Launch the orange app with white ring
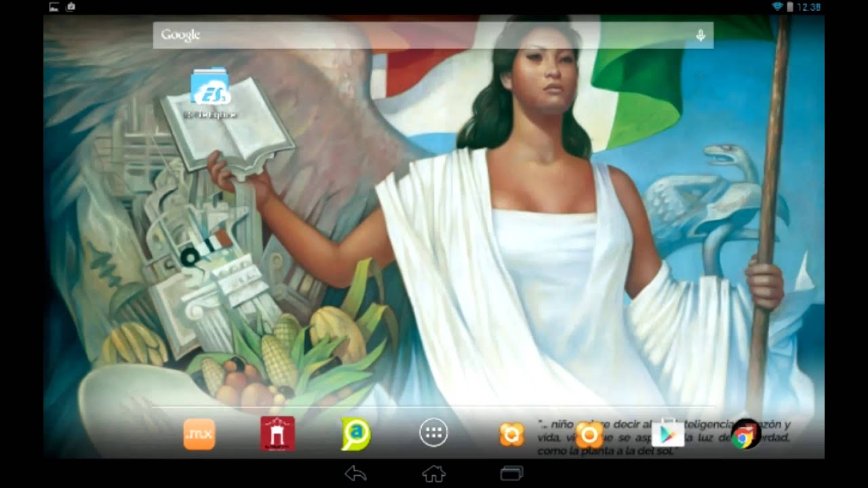Image resolution: width=868 pixels, height=488 pixels. pos(589,434)
